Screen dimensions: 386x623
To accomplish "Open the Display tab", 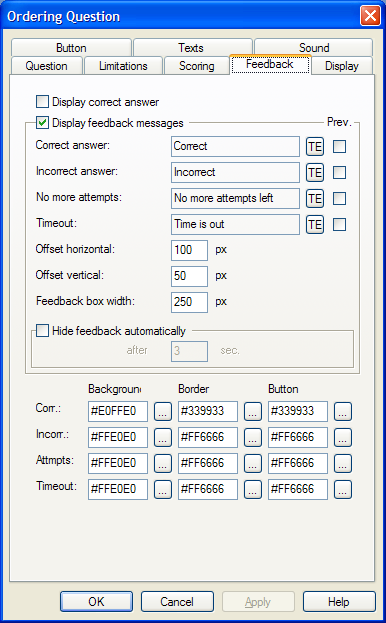I will [342, 66].
